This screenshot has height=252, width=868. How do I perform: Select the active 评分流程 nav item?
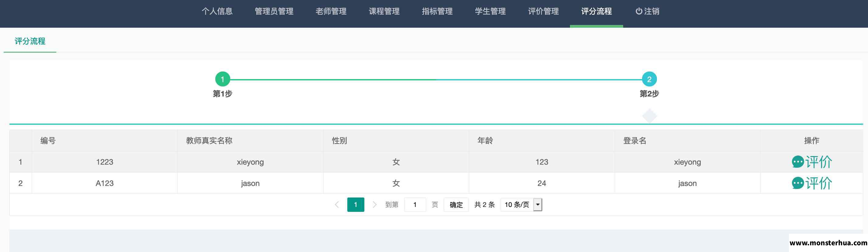[596, 12]
